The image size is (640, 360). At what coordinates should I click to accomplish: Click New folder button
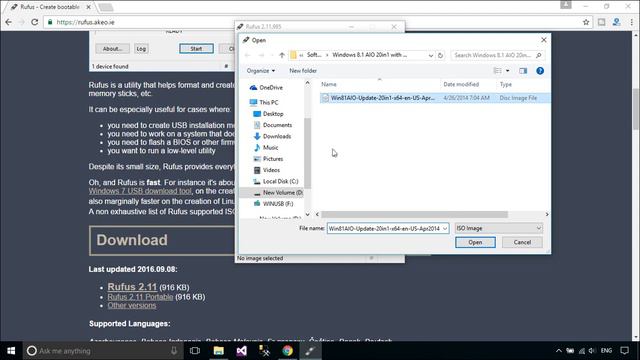click(303, 71)
